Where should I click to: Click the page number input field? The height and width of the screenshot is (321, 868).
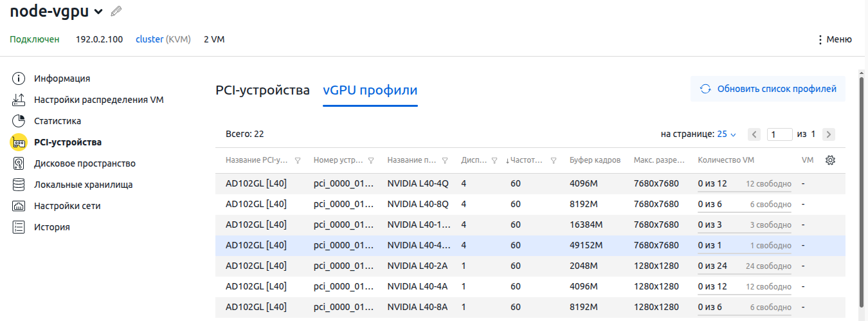[x=779, y=134]
